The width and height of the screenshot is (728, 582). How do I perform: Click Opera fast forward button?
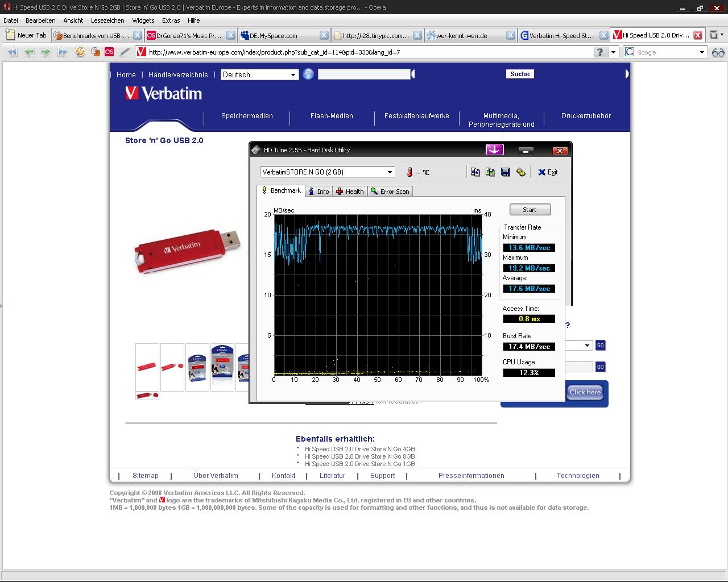click(x=63, y=52)
